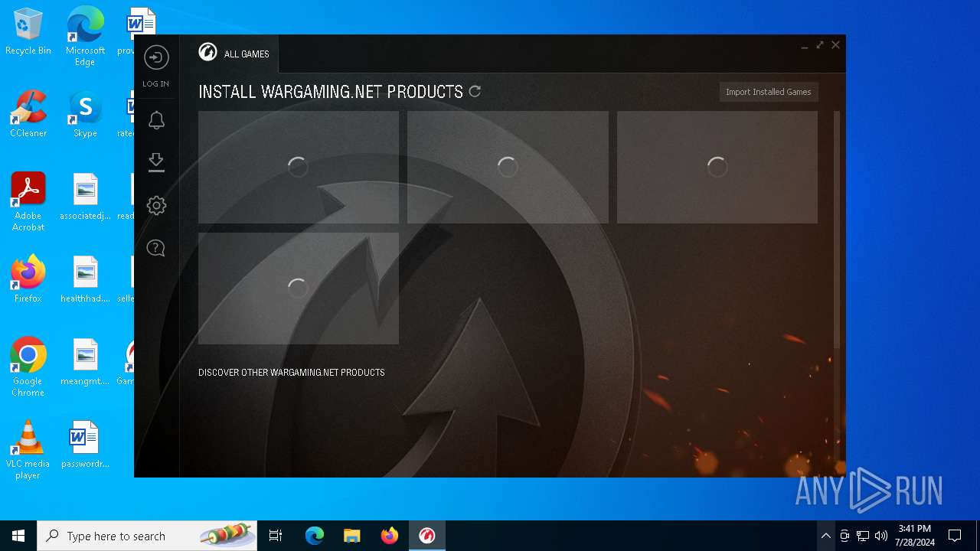Click the Game Center vertical scrollbar
Image resolution: width=980 pixels, height=551 pixels.
pyautogui.click(x=837, y=230)
